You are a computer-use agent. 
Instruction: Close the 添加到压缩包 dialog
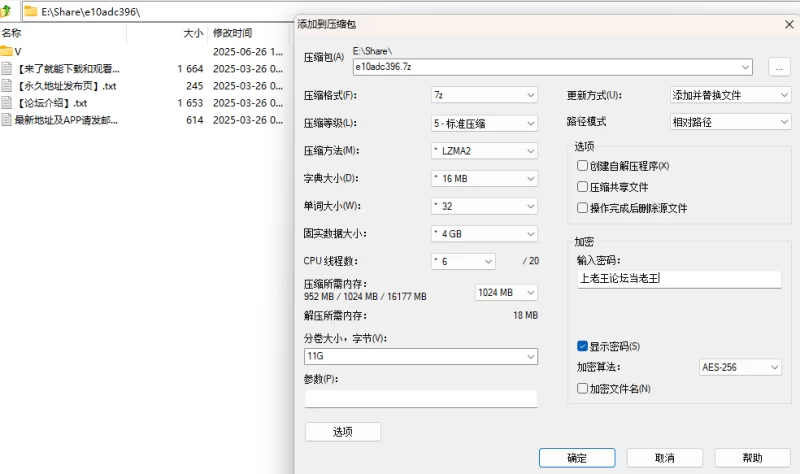(x=789, y=24)
